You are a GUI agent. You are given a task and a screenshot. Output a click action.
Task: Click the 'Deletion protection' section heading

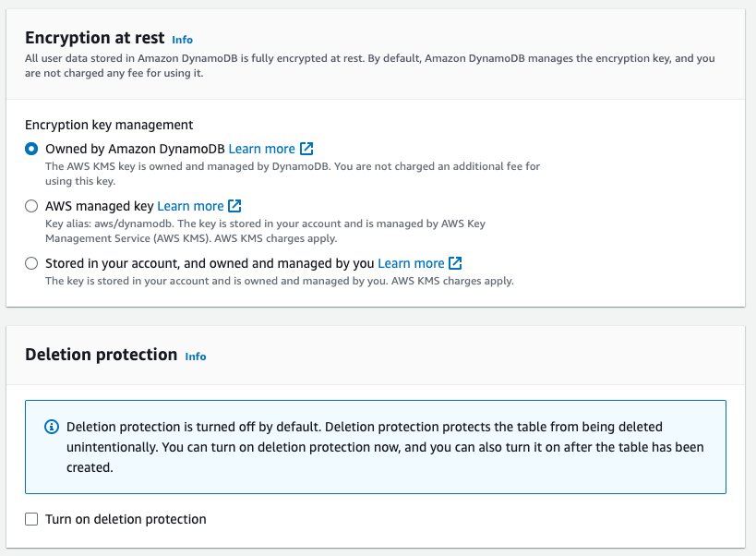(101, 355)
